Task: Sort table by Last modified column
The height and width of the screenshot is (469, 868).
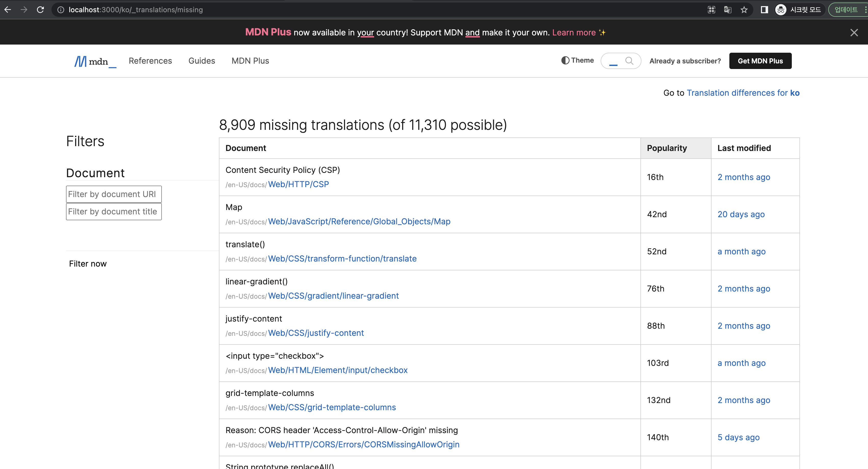Action: (x=744, y=148)
